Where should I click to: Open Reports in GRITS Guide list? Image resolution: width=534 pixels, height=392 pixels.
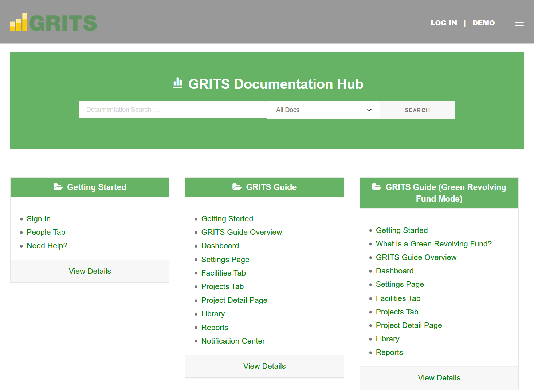click(215, 328)
